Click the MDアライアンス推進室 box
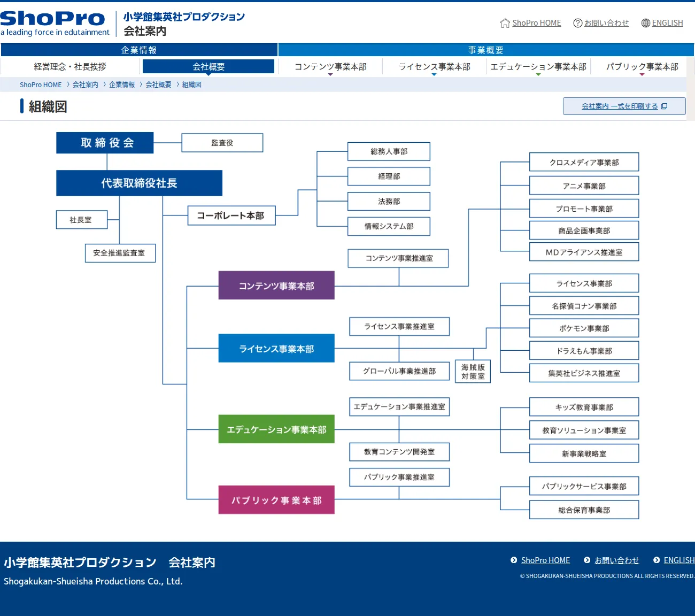Screen dimensions: 695x616 click(584, 252)
